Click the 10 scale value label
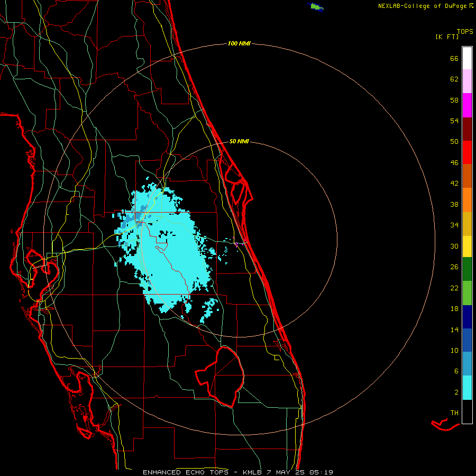 [454, 351]
